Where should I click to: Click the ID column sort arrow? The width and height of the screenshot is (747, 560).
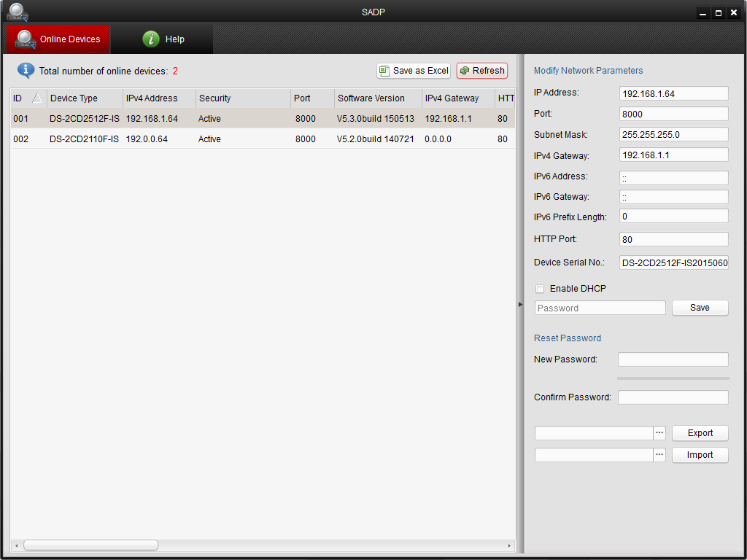coord(37,96)
